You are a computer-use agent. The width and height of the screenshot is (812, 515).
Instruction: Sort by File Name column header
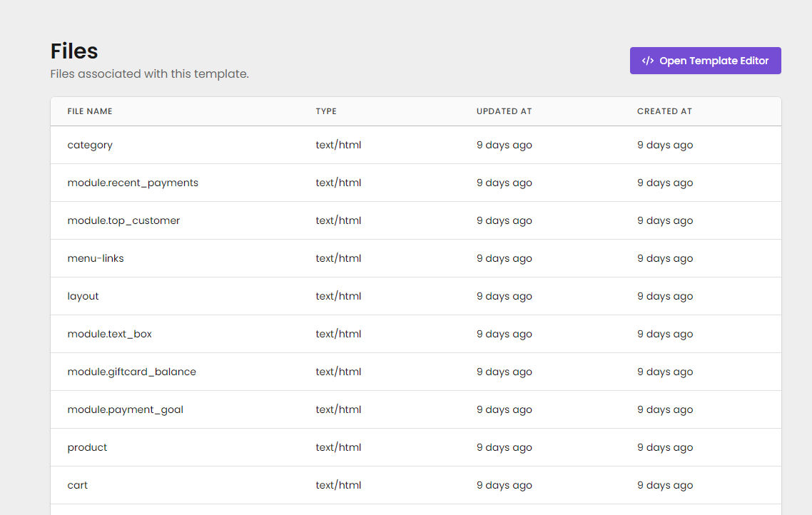pyautogui.click(x=90, y=111)
